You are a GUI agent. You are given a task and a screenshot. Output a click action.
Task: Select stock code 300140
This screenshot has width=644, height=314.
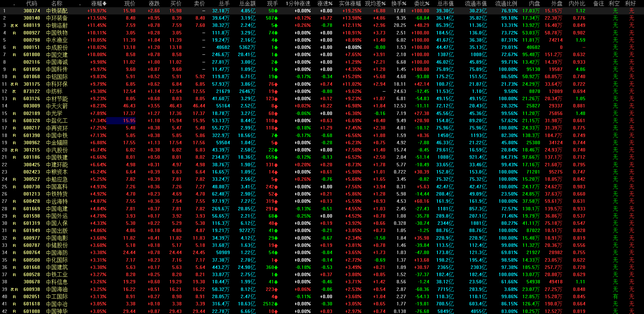click(32, 18)
